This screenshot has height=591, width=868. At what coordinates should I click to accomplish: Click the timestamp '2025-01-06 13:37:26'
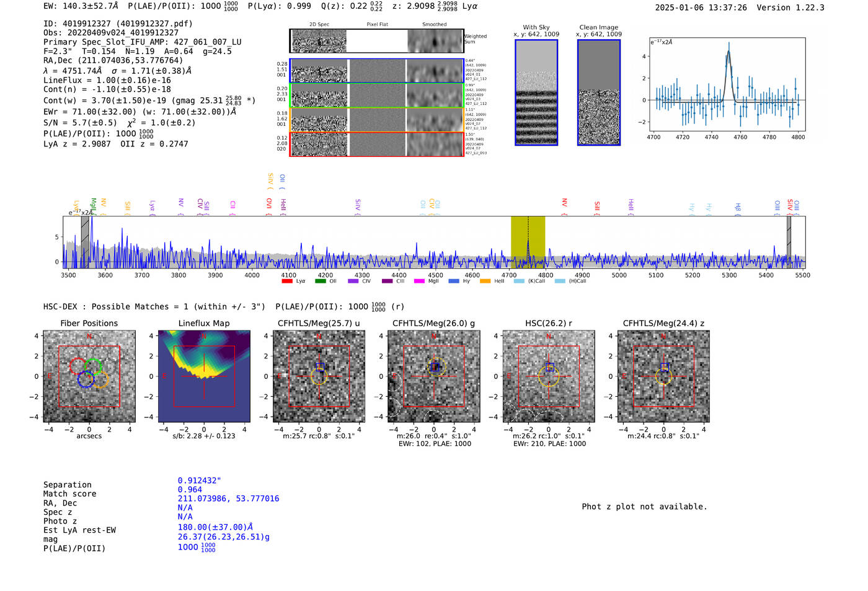coord(701,7)
